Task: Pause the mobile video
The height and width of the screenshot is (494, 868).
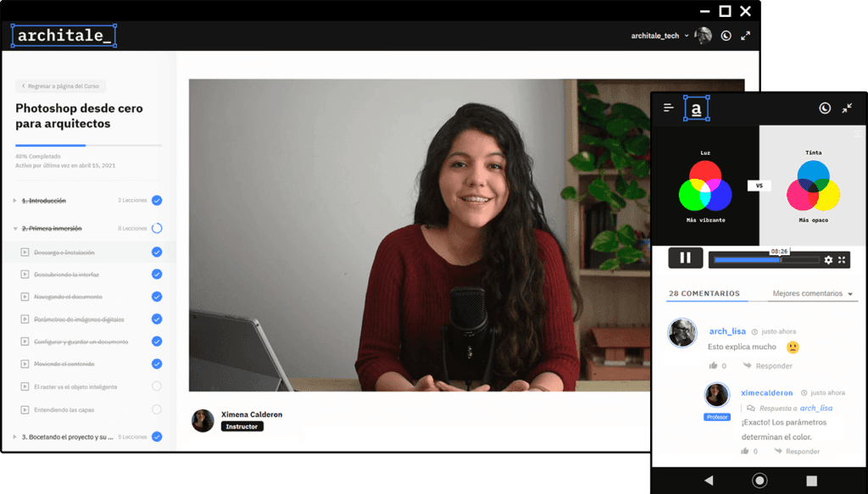Action: click(685, 258)
